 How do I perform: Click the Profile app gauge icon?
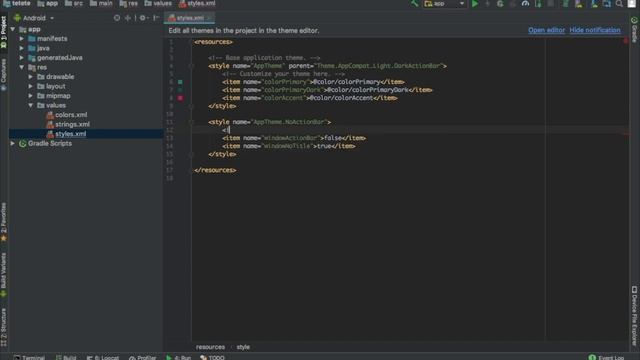click(x=525, y=4)
